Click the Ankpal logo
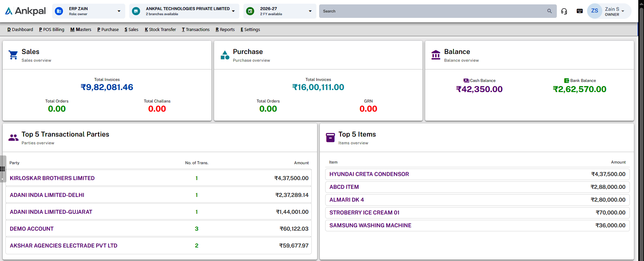This screenshot has width=644, height=261. 25,11
